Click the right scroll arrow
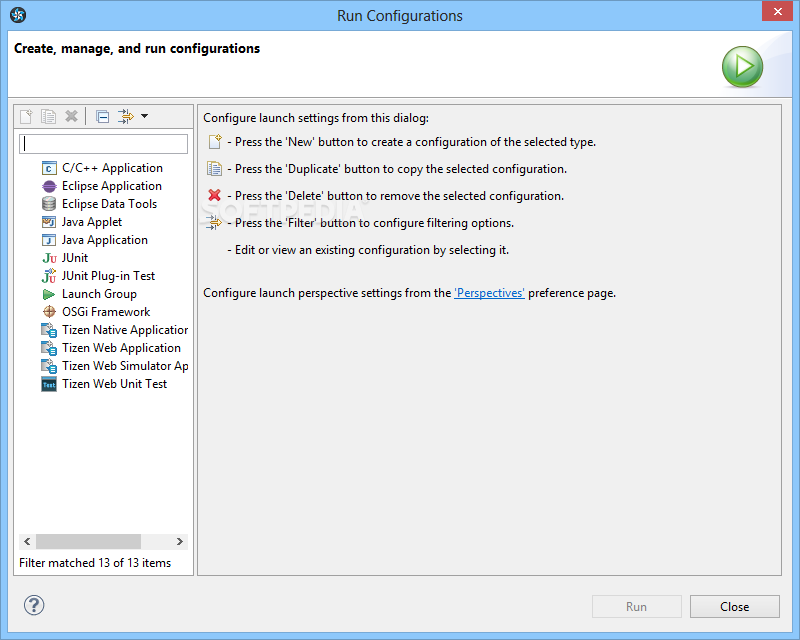 tap(180, 541)
